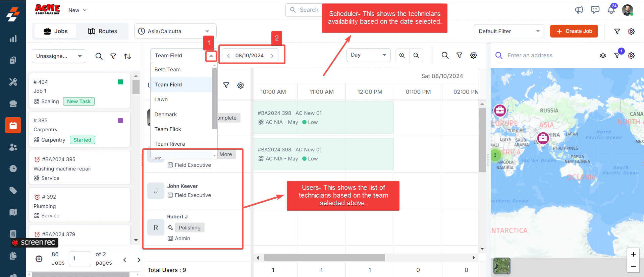Viewport: 644px width, 277px height.
Task: Open the dashboard bar chart sidebar icon
Action: pos(13,39)
